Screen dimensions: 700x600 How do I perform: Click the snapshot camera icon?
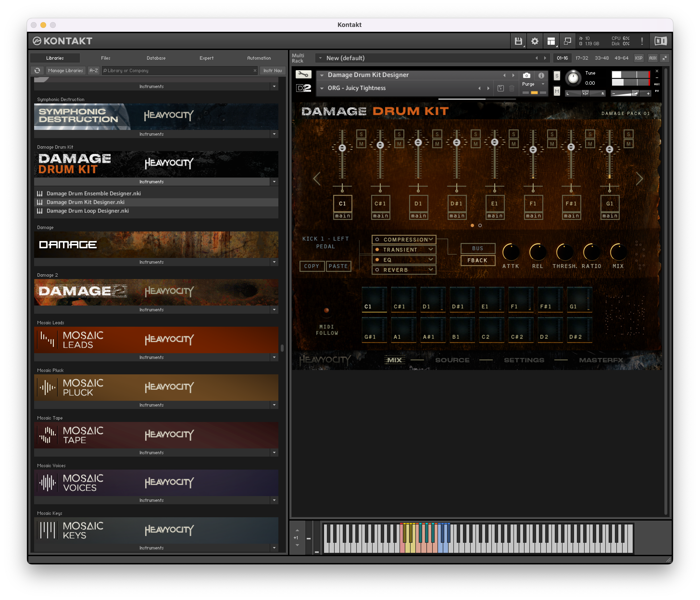click(x=526, y=75)
